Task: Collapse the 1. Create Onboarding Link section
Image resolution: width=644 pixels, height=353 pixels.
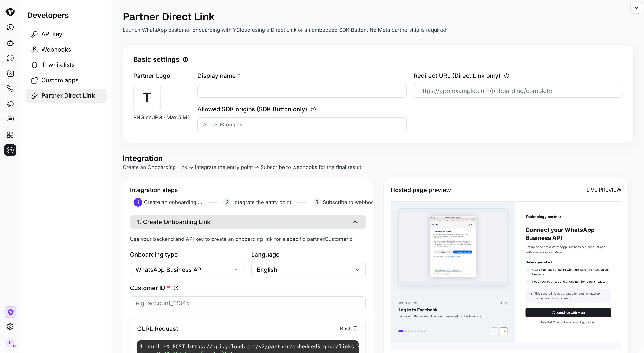Action: coord(248,222)
